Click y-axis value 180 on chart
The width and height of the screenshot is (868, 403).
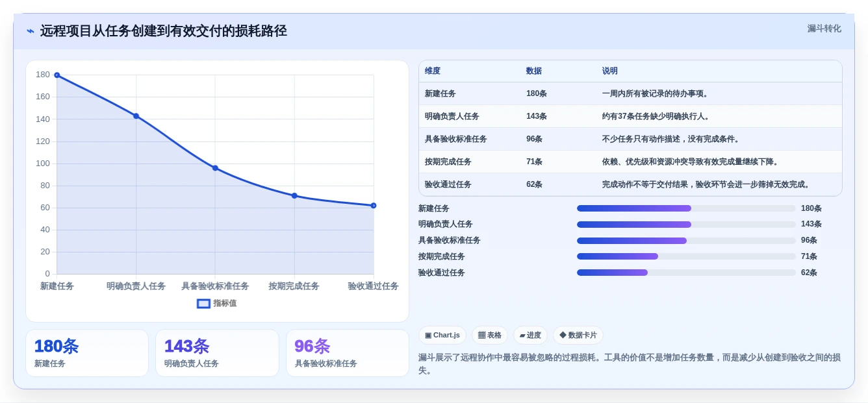point(43,75)
